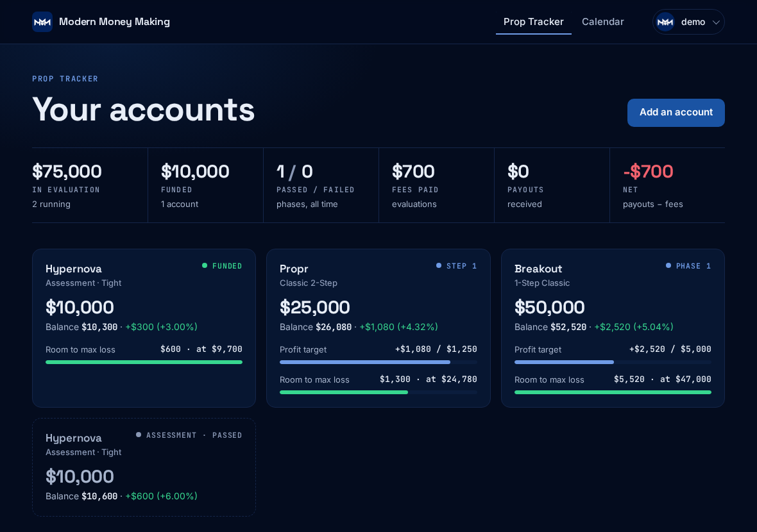
Task: Click the $700 fees paid stat
Action: click(x=413, y=172)
